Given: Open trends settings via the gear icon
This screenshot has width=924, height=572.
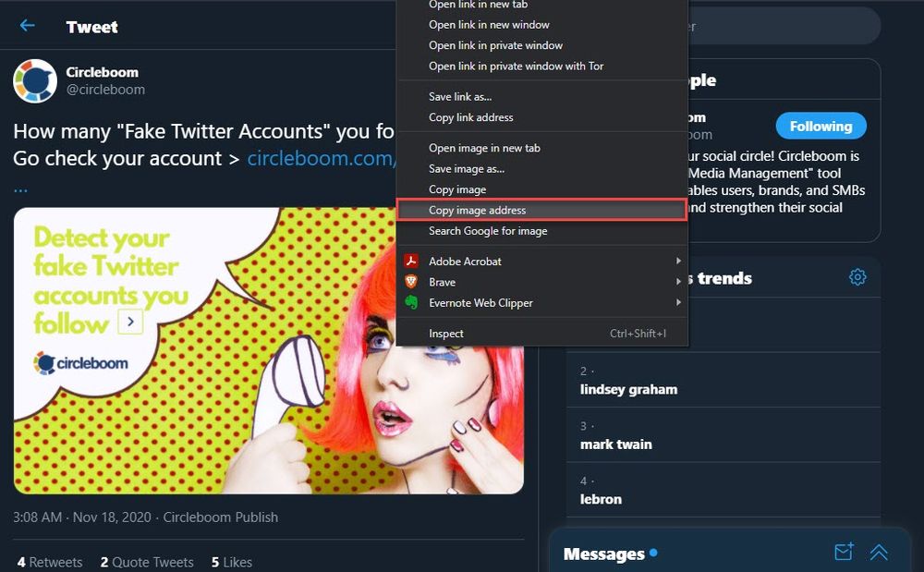Looking at the screenshot, I should (x=857, y=276).
